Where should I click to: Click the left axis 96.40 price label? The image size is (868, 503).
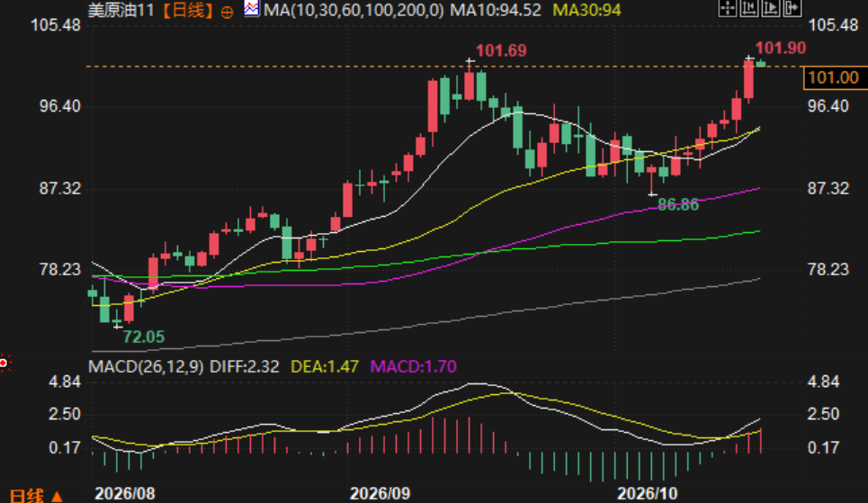pyautogui.click(x=59, y=106)
